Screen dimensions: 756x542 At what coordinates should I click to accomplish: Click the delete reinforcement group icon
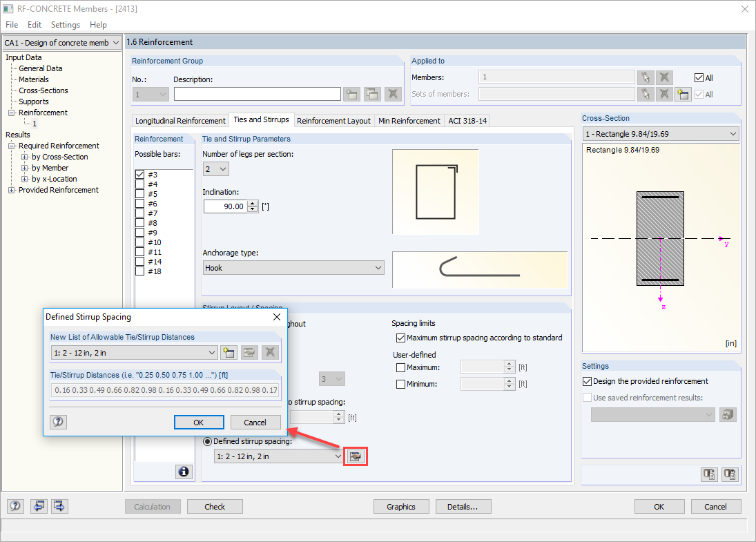coord(392,93)
